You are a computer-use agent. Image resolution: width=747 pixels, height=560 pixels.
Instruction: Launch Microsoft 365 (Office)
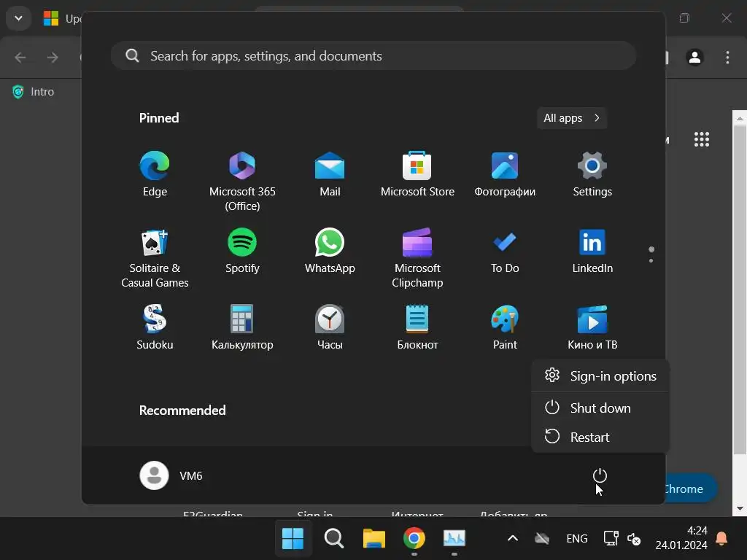(242, 181)
